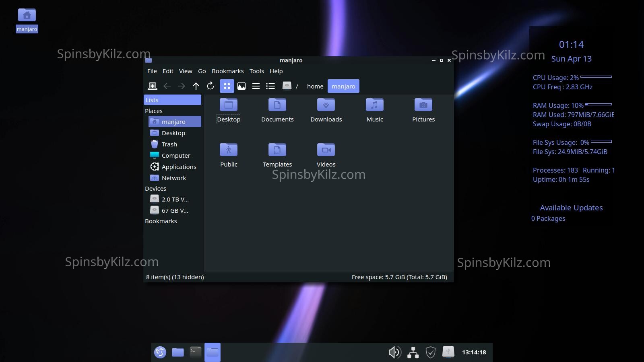
Task: Select the Templates folder icon
Action: 277,155
